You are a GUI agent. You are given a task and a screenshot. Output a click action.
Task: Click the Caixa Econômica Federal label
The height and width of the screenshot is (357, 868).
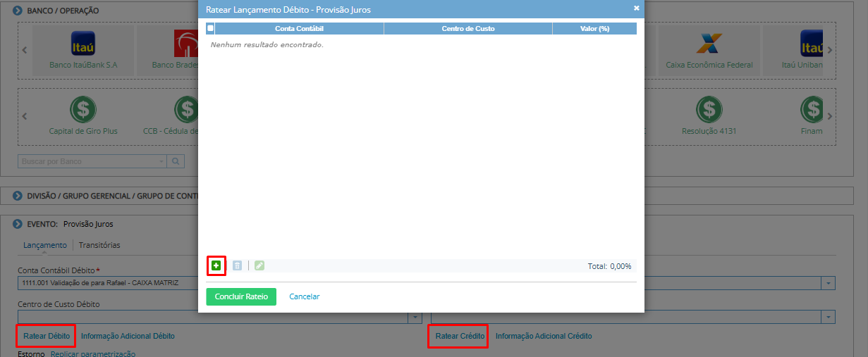pos(709,65)
